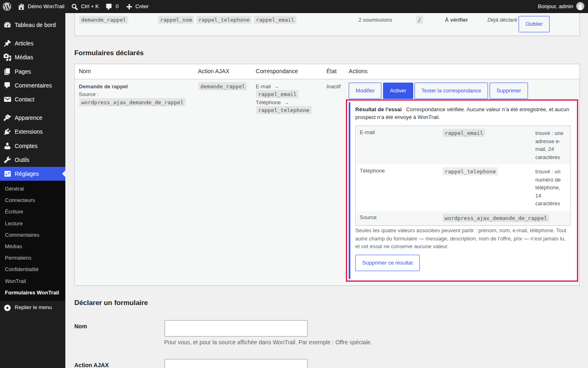Activate the form with Activer button
Viewport: 588px width, 368px height.
pyautogui.click(x=398, y=91)
